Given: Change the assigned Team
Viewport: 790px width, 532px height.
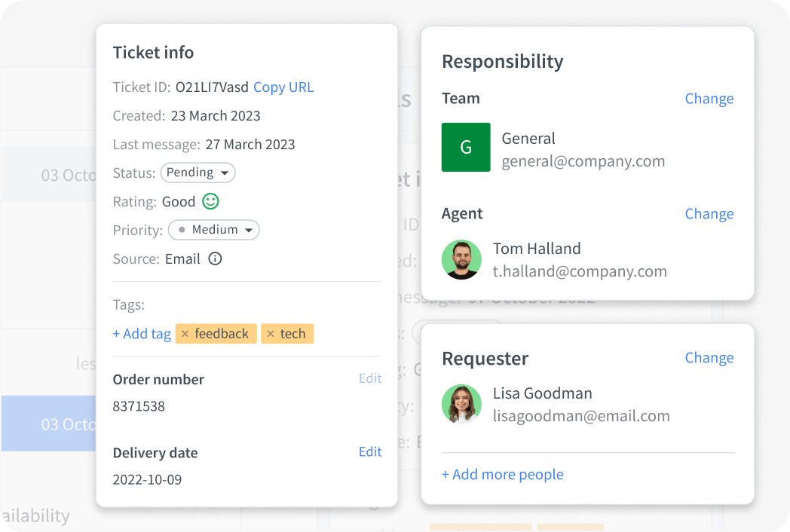Looking at the screenshot, I should tap(709, 99).
